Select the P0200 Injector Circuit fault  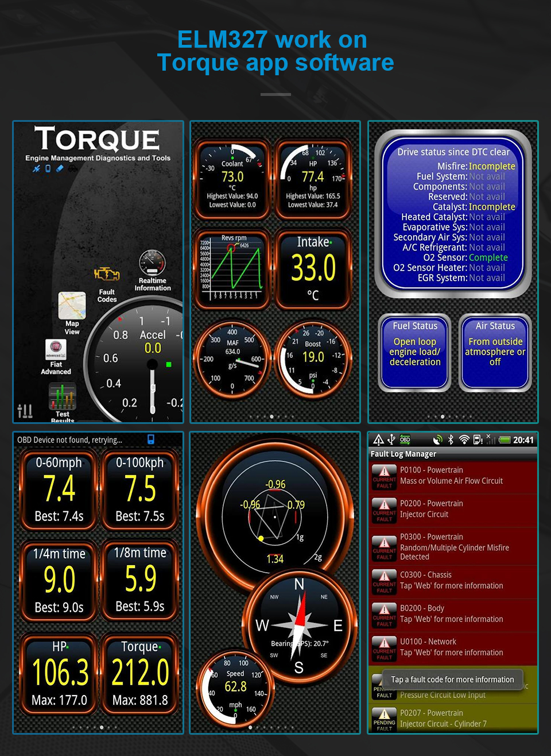click(452, 510)
